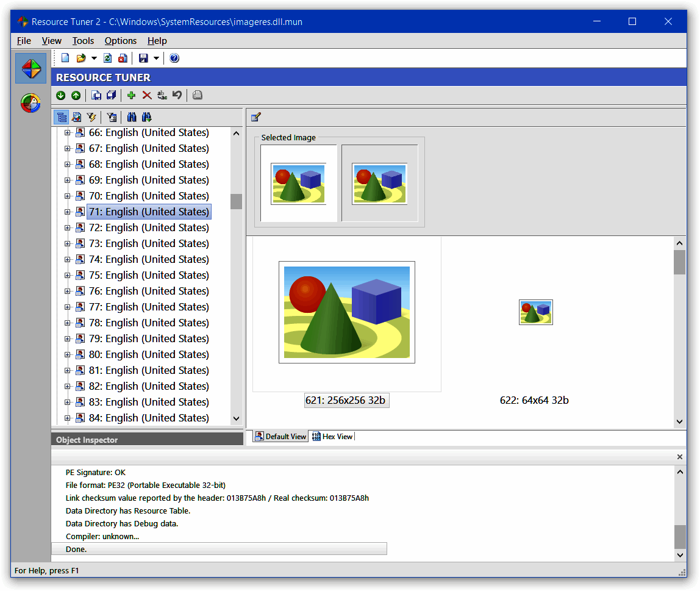The height and width of the screenshot is (591, 700).
Task: Rename the selected resource with the ab→ac icon
Action: pos(162,95)
